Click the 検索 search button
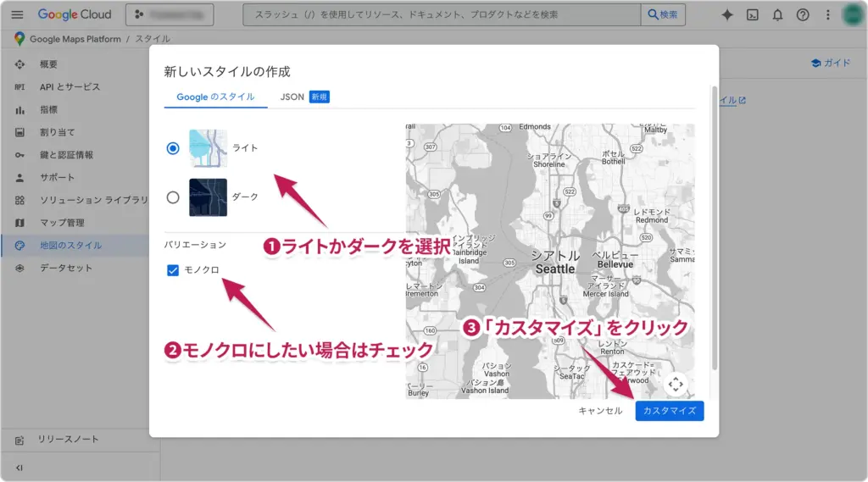The width and height of the screenshot is (868, 482). (x=663, y=15)
